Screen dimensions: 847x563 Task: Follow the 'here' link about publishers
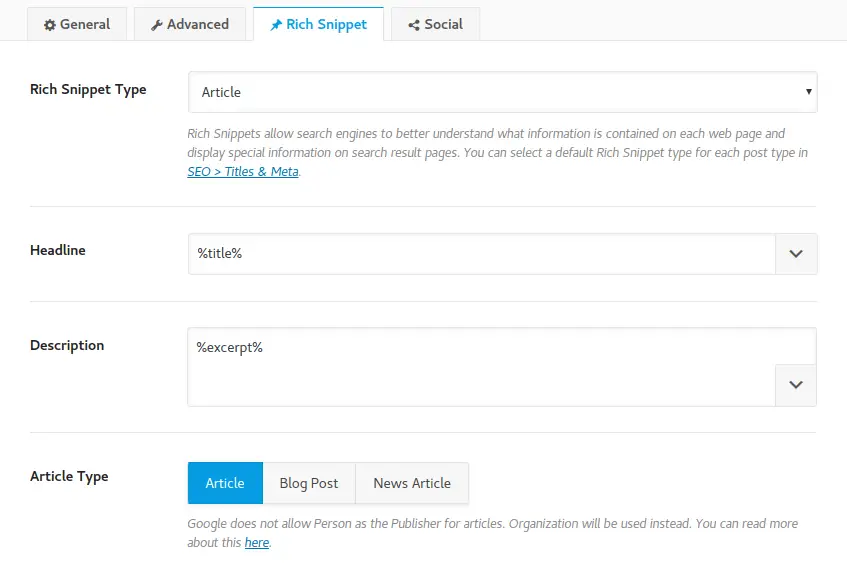pos(257,542)
